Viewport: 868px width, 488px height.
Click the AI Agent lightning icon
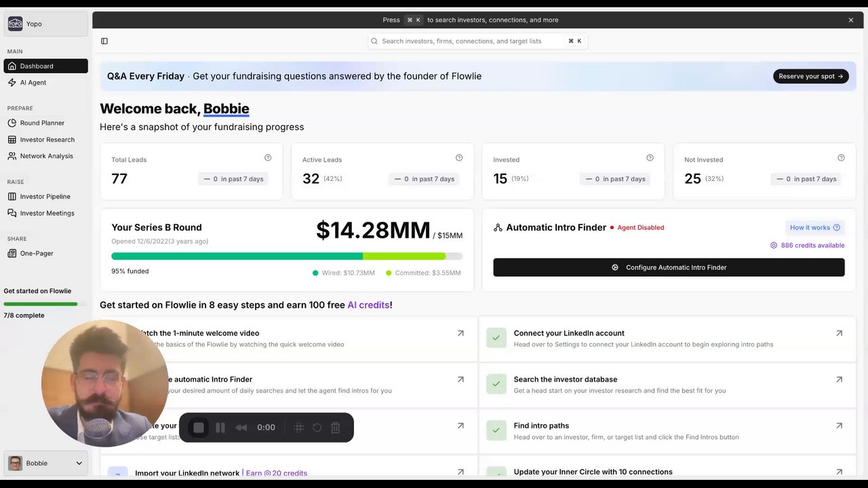click(x=12, y=82)
